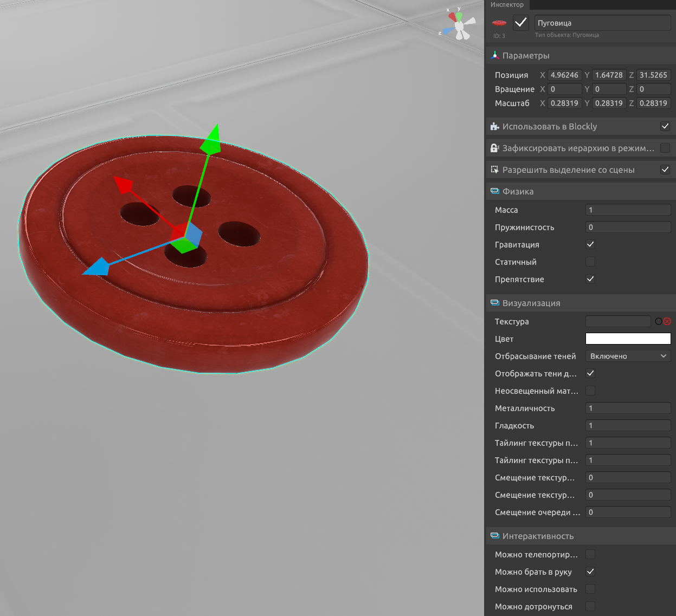Click the blue Z-axis arrow of the gizmo
This screenshot has height=616, width=676.
pyautogui.click(x=96, y=268)
